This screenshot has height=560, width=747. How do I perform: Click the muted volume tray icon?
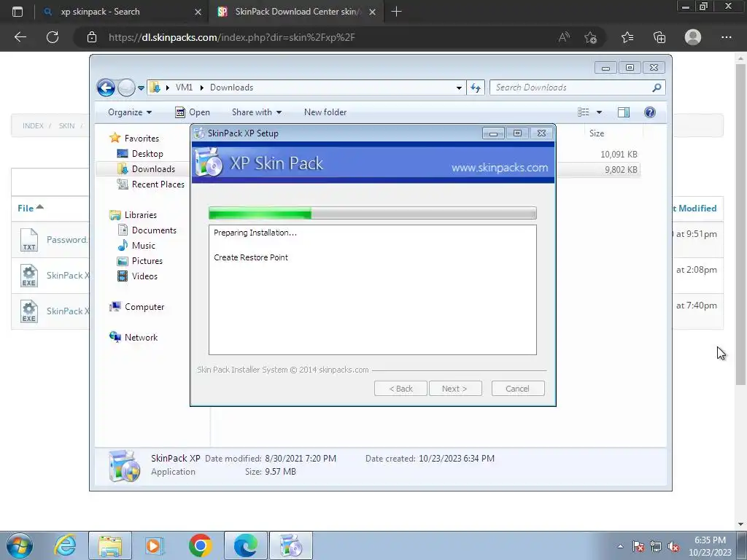(673, 547)
